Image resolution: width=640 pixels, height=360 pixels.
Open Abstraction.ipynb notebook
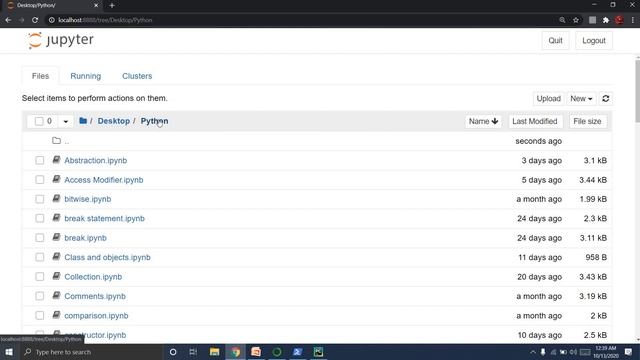(96, 160)
